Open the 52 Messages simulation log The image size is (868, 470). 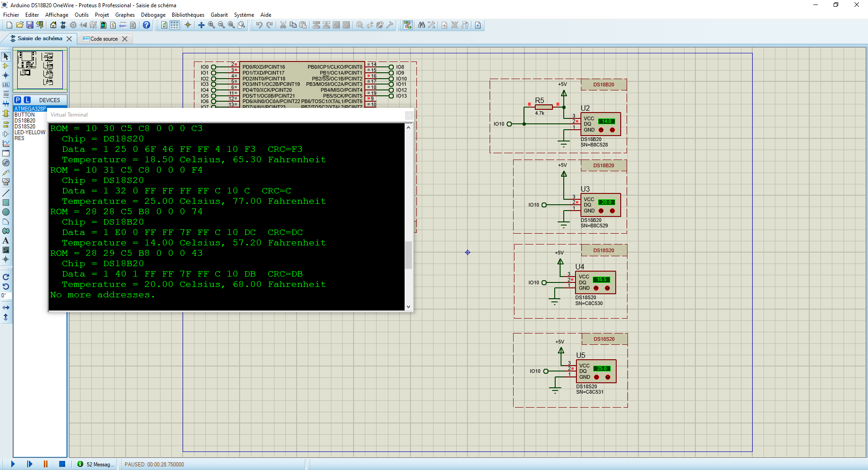[x=95, y=464]
